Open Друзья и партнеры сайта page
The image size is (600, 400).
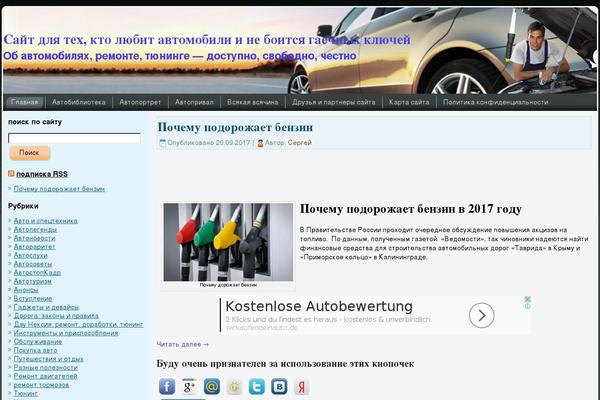[x=334, y=102]
